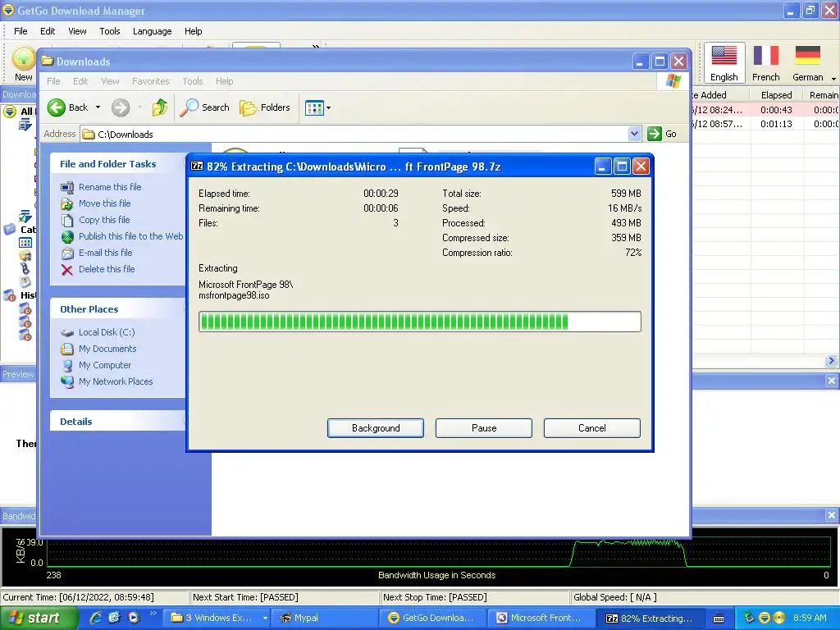Open the GetGo Edit menu
This screenshot has height=630, width=840.
[48, 31]
